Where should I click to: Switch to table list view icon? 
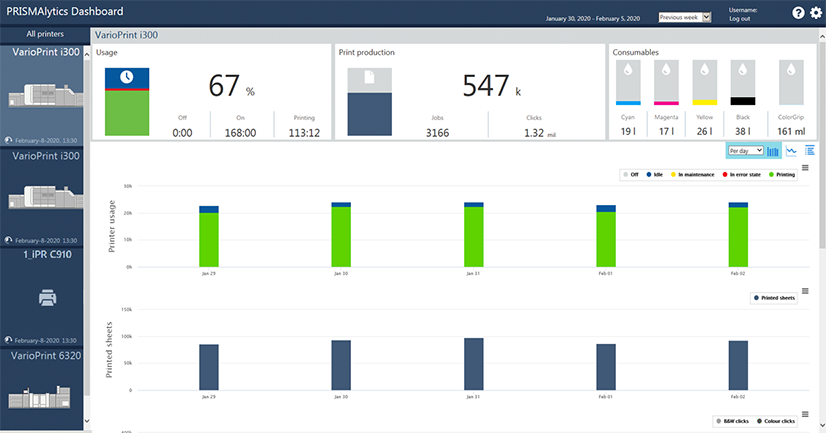pos(810,151)
